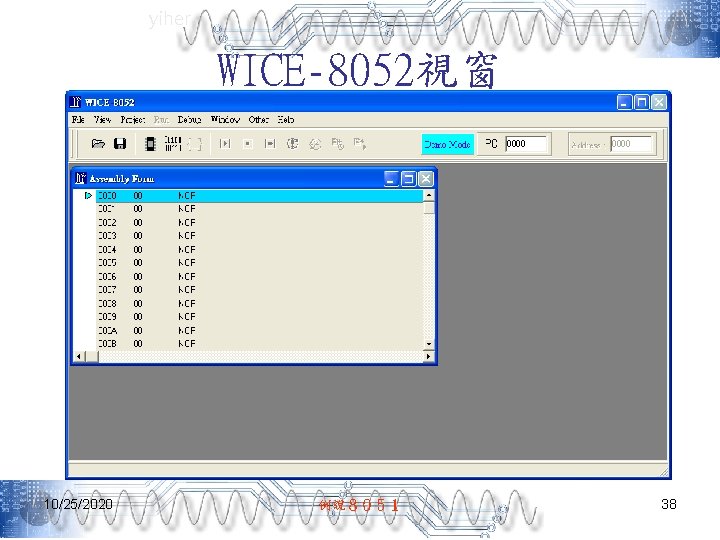Click the binary digits icon in the toolbar
Screen dimensions: 720x540
pos(173,143)
